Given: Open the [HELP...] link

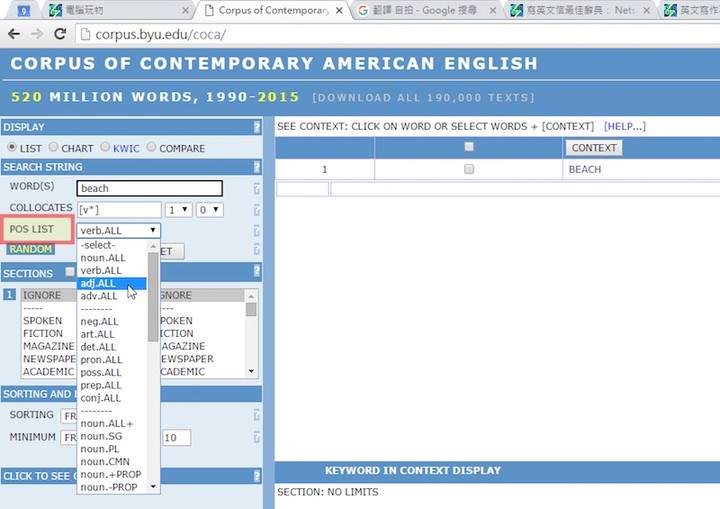Looking at the screenshot, I should 624,127.
